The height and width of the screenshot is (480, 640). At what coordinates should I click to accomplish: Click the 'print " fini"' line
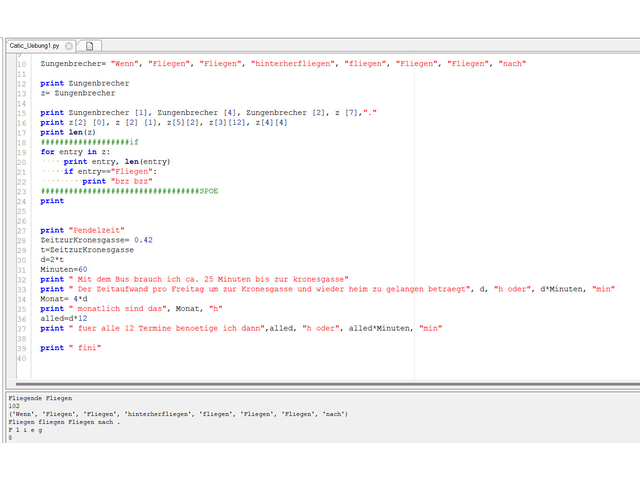(71, 348)
